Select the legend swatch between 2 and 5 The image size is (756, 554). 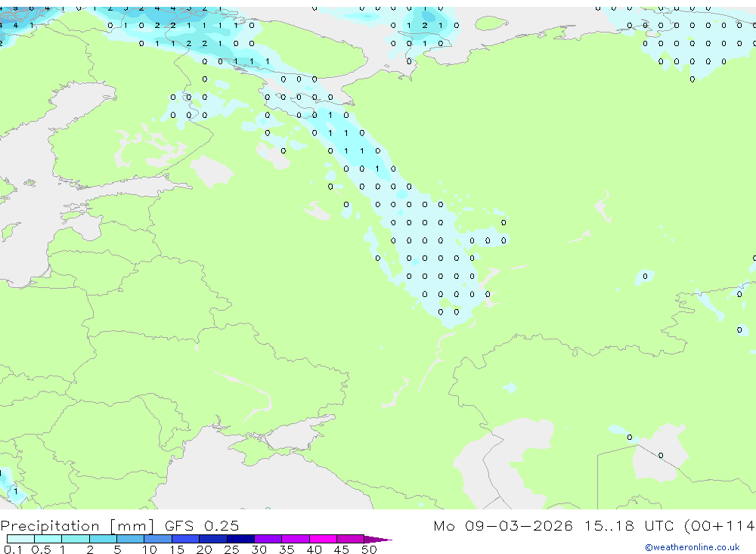coord(103,539)
